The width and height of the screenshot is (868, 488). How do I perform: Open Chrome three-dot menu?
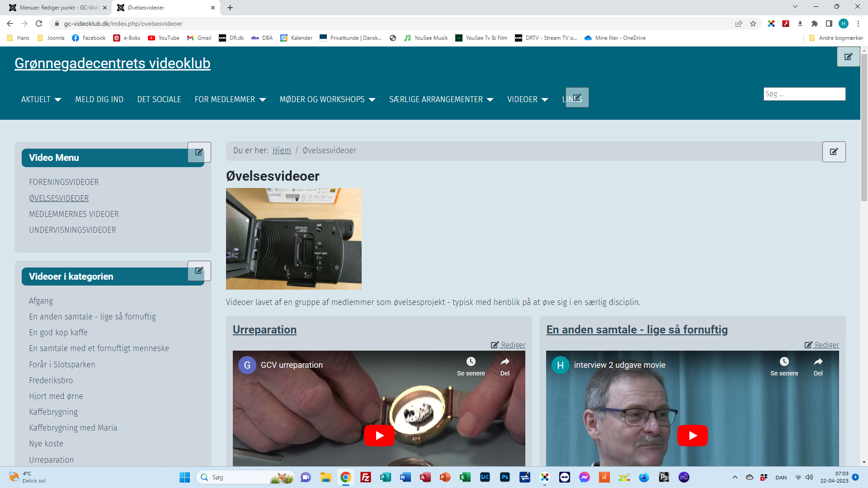(x=858, y=23)
